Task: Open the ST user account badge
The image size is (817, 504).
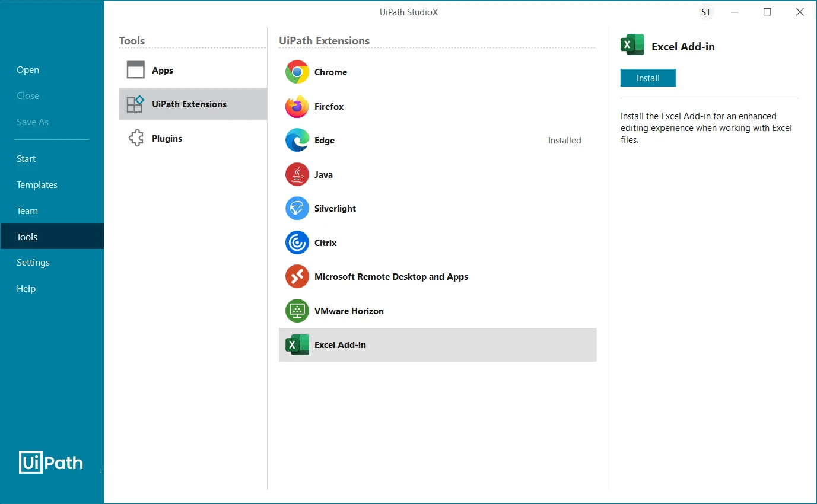Action: click(705, 12)
